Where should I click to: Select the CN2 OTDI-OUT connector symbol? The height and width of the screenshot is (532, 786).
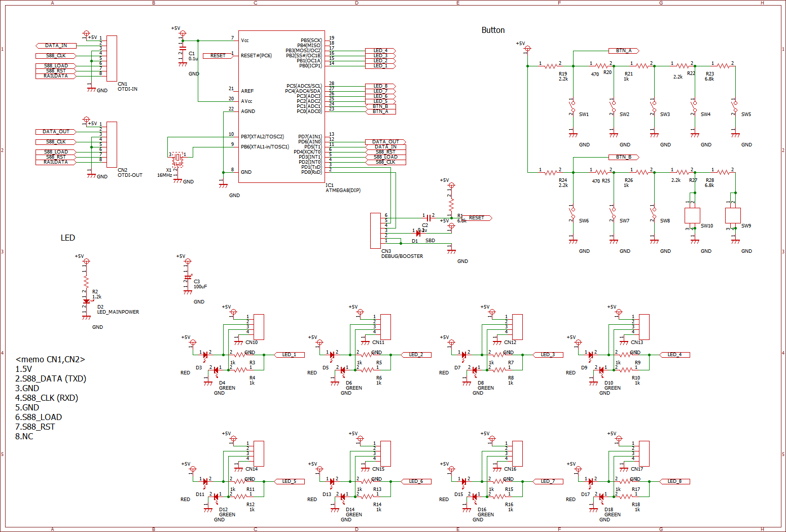point(112,144)
